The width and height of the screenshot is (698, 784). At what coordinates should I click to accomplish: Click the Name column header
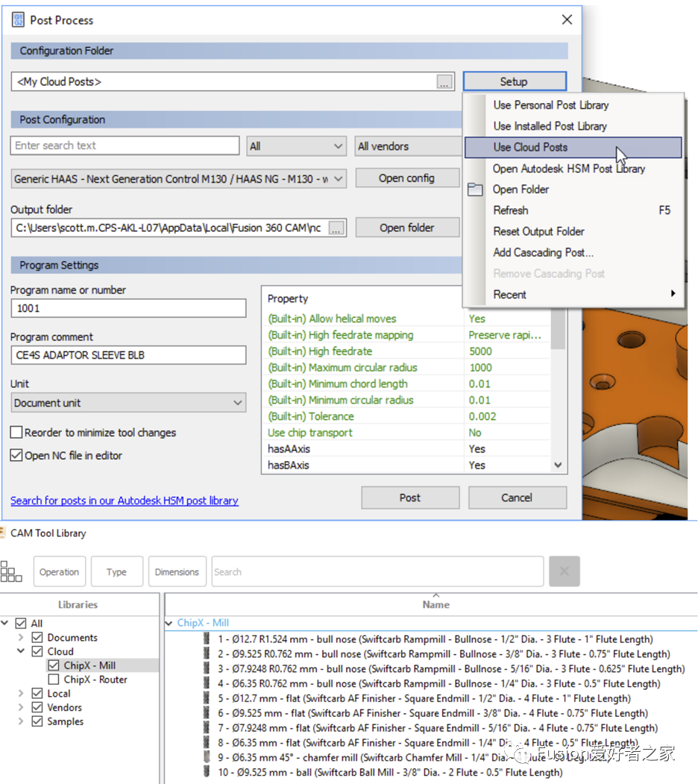[x=436, y=604]
